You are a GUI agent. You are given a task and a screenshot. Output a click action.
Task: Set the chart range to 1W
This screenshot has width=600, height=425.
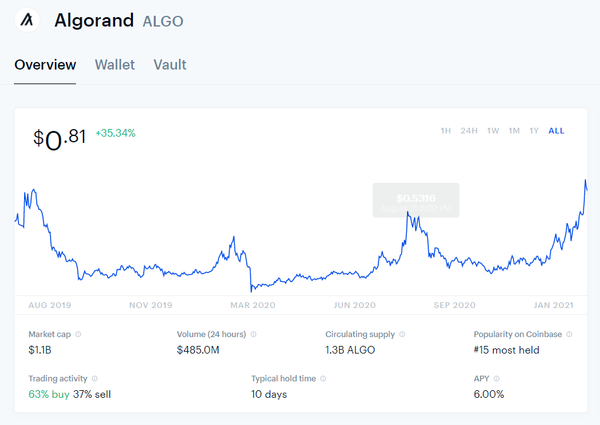tap(493, 131)
